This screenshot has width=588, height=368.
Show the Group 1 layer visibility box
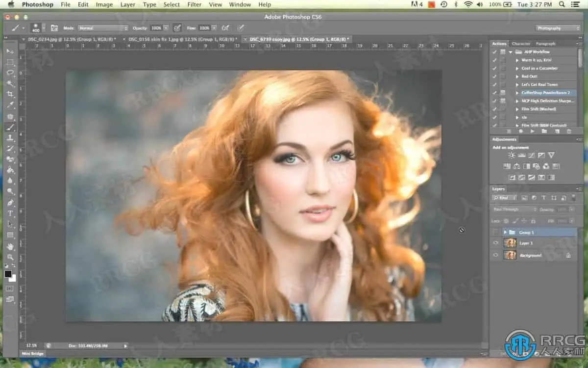point(495,232)
